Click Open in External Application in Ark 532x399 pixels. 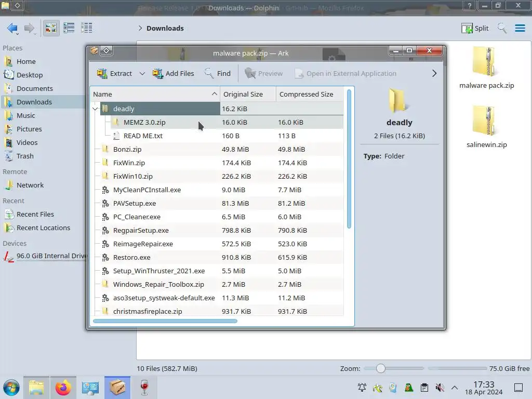click(x=345, y=73)
